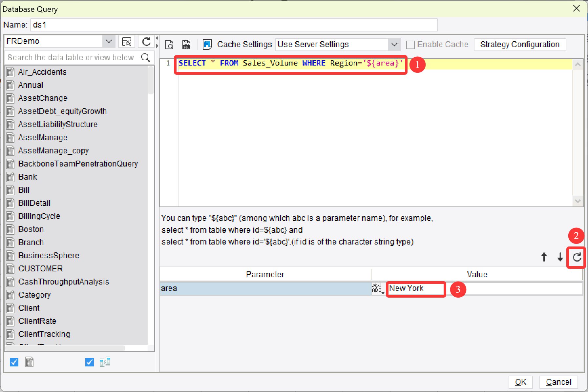Click the search magnifier for data tables
Image resolution: width=588 pixels, height=392 pixels.
[146, 57]
